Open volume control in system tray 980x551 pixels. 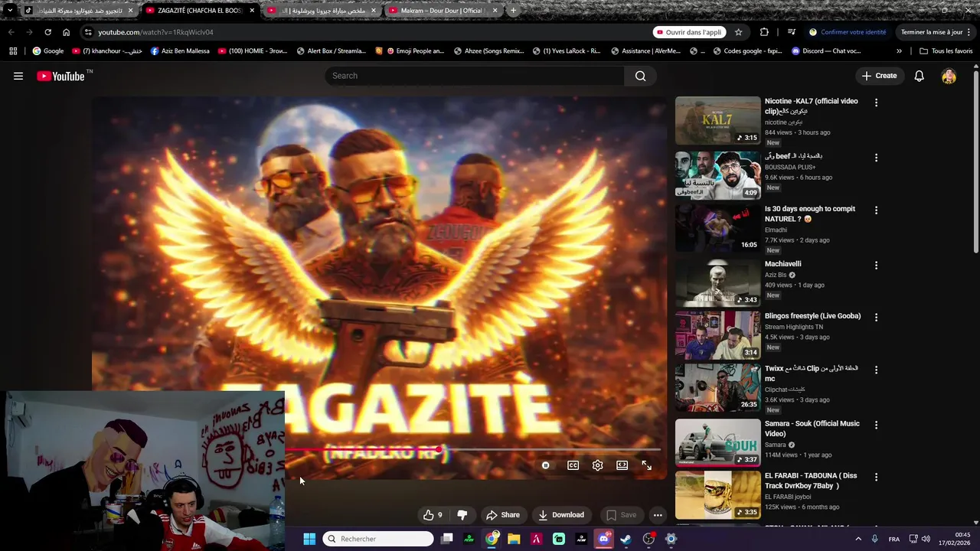(x=926, y=539)
